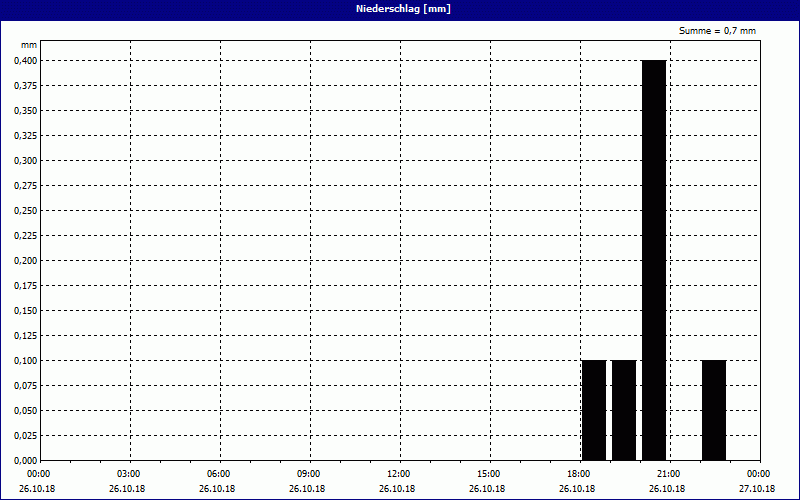800x500 pixels.
Task: Select the 15:00 time axis label
Action: [x=488, y=474]
